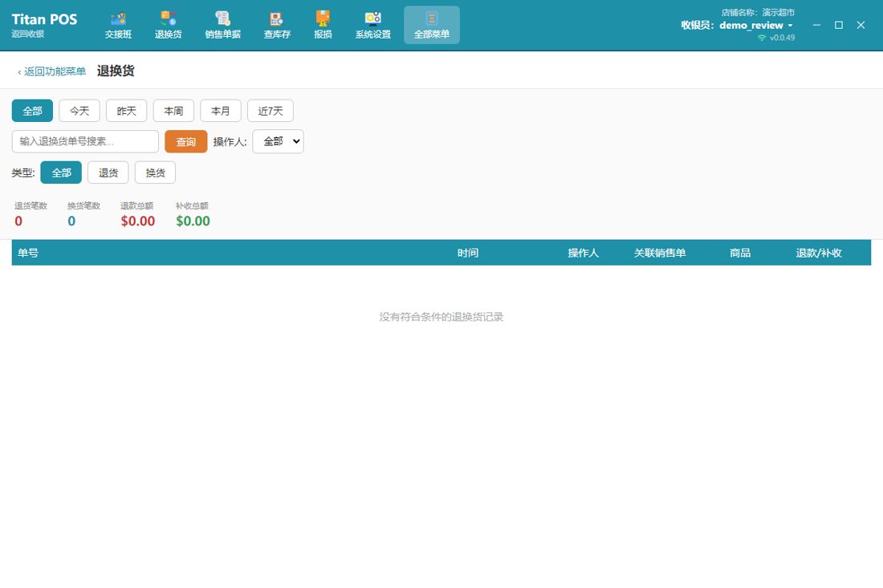Click the orange 查询 button
The height and width of the screenshot is (588, 883).
point(186,142)
